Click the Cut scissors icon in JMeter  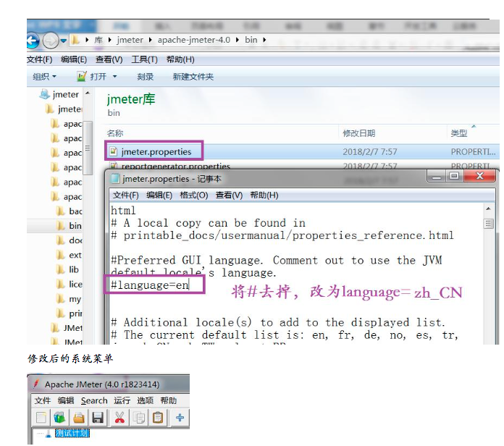pos(119,418)
